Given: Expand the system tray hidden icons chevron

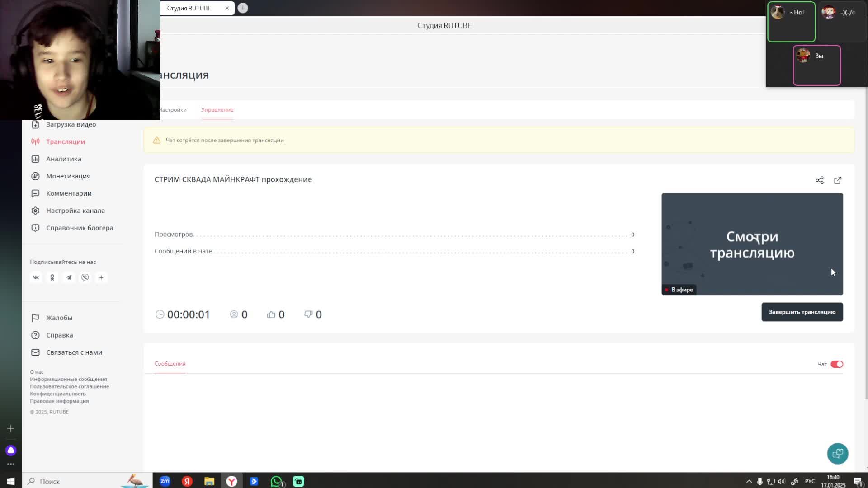Looking at the screenshot, I should pyautogui.click(x=749, y=481).
